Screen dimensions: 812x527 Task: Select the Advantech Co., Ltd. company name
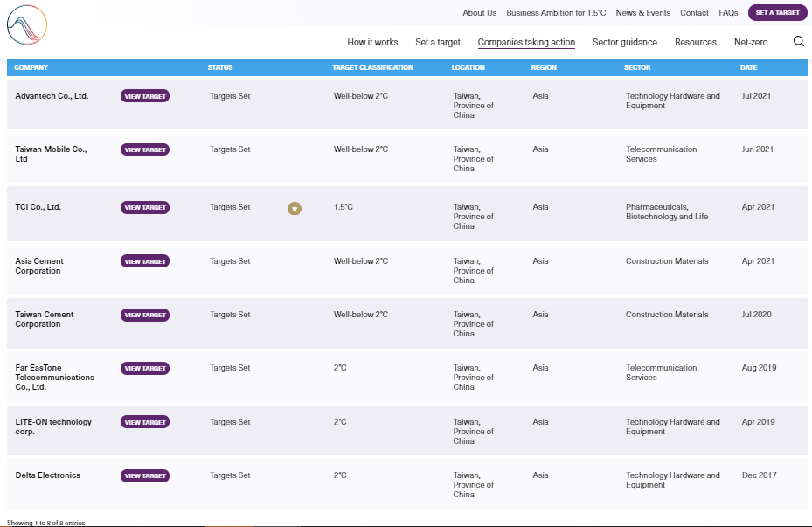coord(52,96)
